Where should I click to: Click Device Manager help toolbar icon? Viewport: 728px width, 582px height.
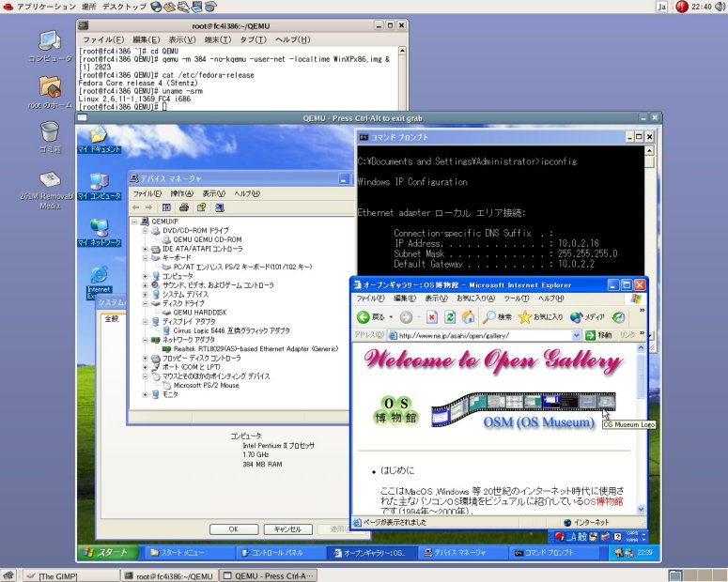point(202,207)
